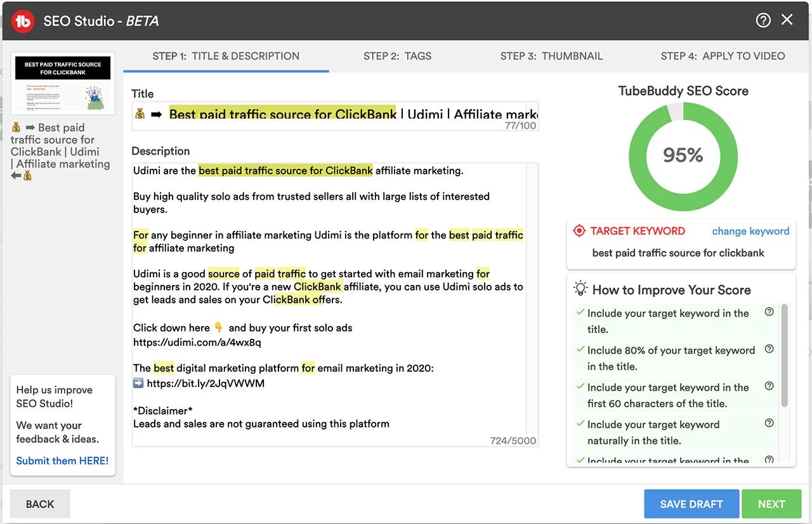Click the green checkmark for 'Include 80% of your target keyword'

[x=580, y=349]
